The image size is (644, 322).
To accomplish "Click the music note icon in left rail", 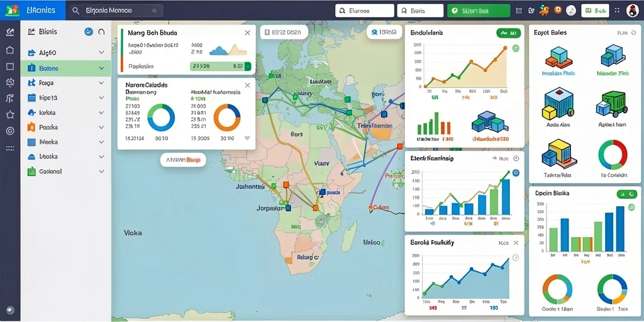I will (10, 98).
